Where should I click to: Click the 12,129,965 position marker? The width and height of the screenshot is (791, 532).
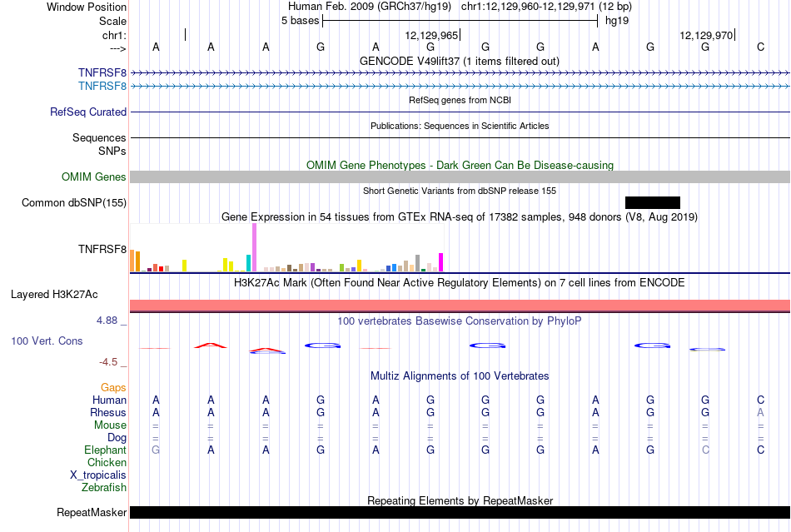pyautogui.click(x=431, y=35)
